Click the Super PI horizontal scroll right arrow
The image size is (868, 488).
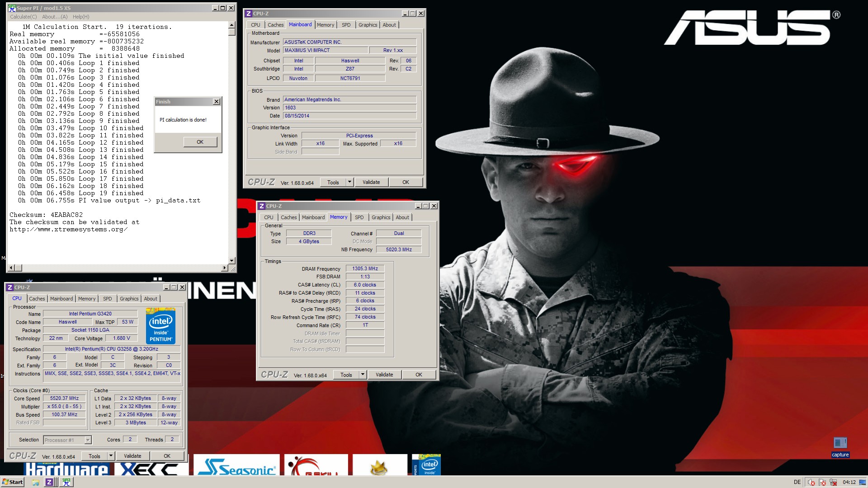(x=225, y=268)
